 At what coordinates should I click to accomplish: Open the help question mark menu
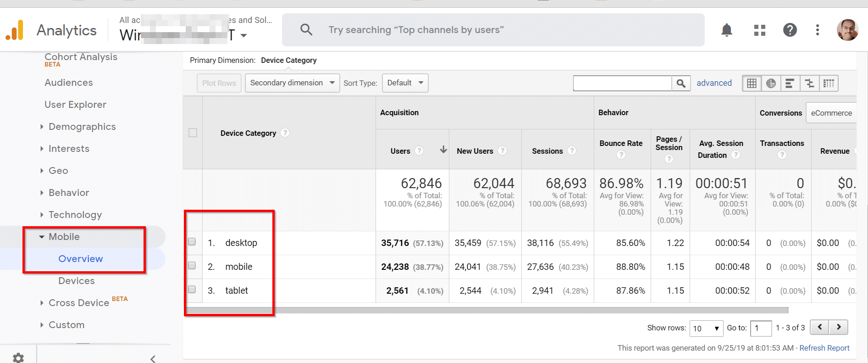click(790, 30)
